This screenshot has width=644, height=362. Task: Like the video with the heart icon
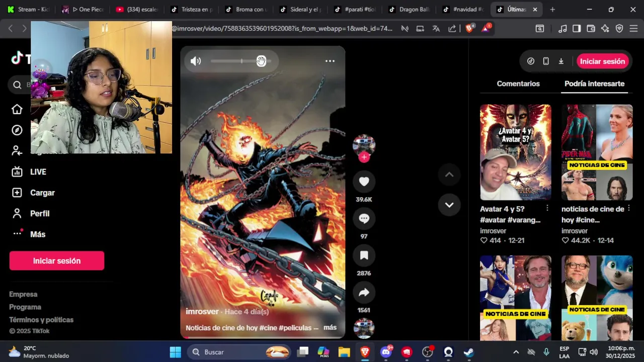coord(364,182)
